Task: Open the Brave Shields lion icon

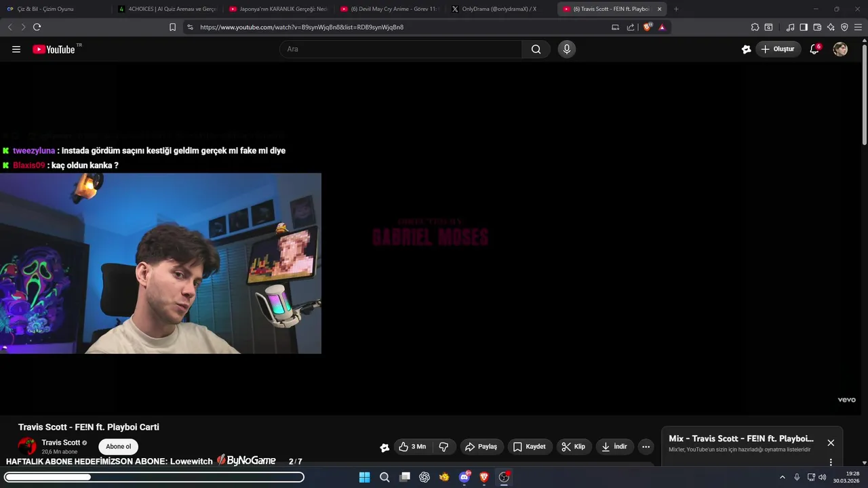Action: [647, 27]
